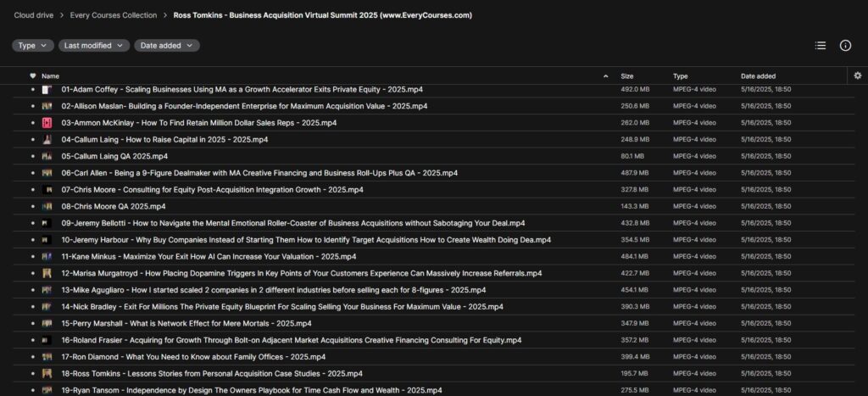
Task: Click the 143.3 MB size cell
Action: point(634,207)
